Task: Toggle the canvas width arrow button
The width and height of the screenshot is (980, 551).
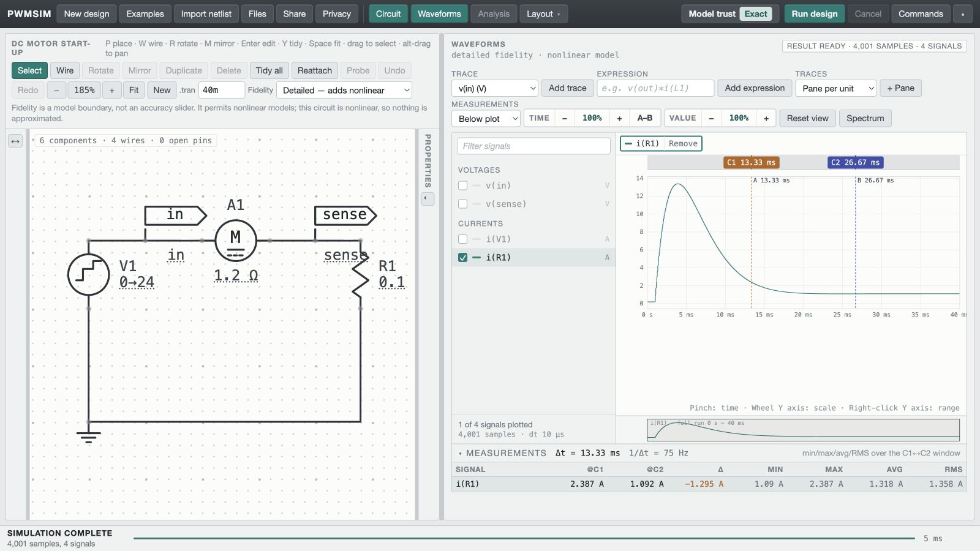Action: [x=15, y=141]
